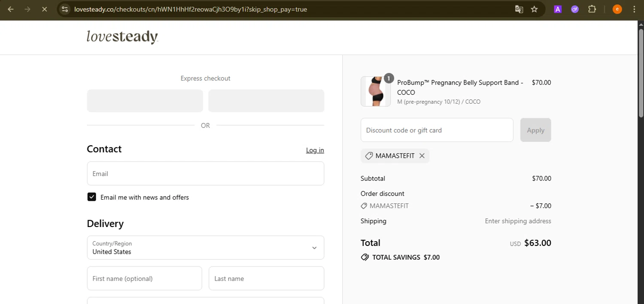
Task: Open the purple 'A' extension
Action: 558,9
